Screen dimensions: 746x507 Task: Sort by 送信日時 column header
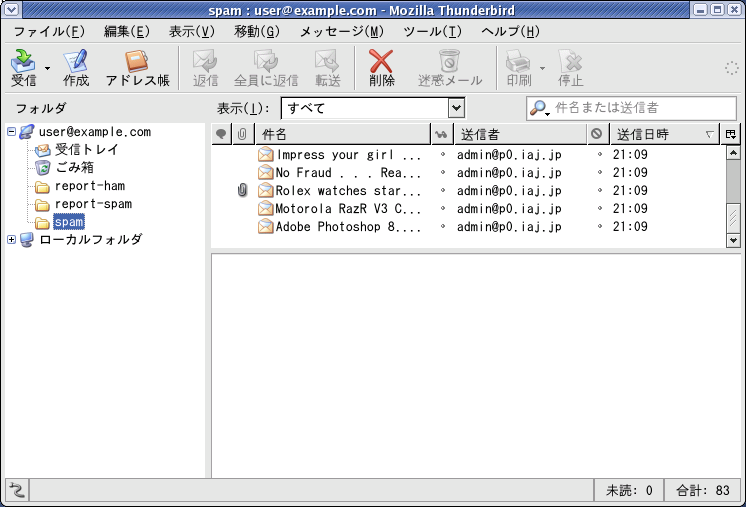click(x=665, y=134)
